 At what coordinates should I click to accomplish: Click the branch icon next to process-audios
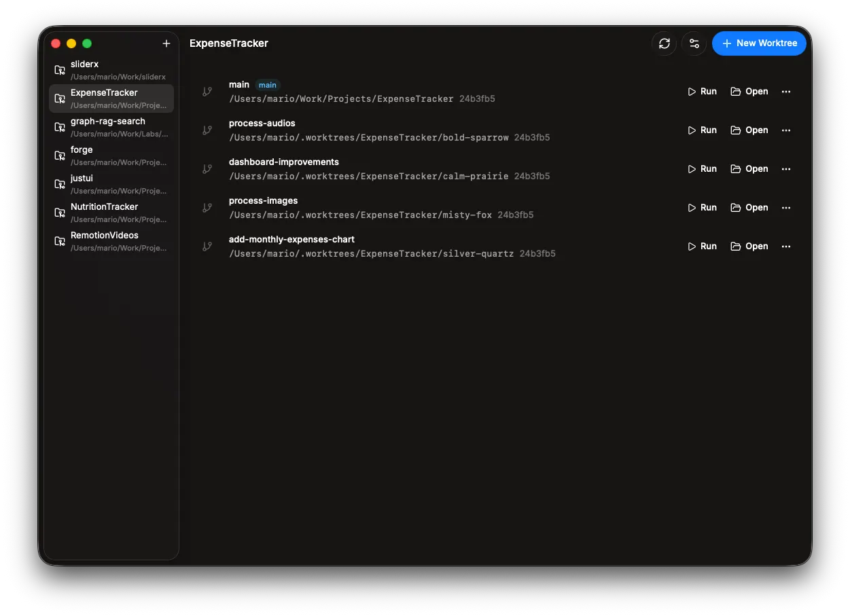tap(207, 130)
